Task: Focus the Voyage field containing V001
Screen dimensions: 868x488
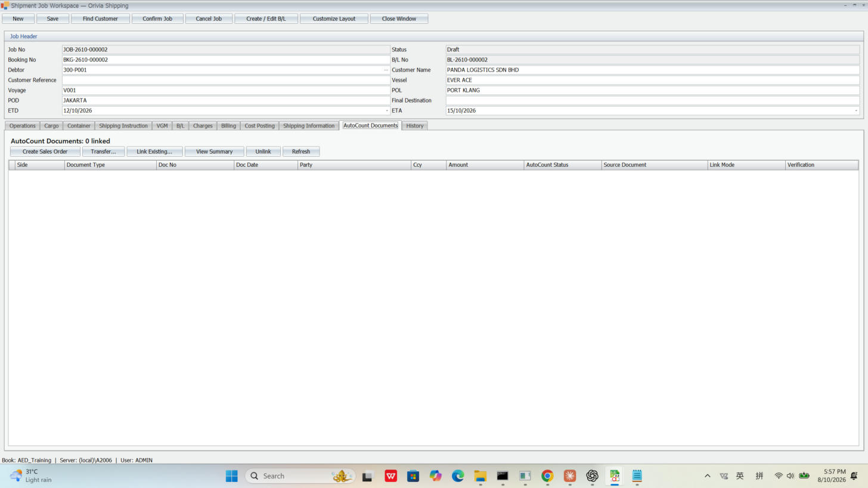Action: [226, 90]
